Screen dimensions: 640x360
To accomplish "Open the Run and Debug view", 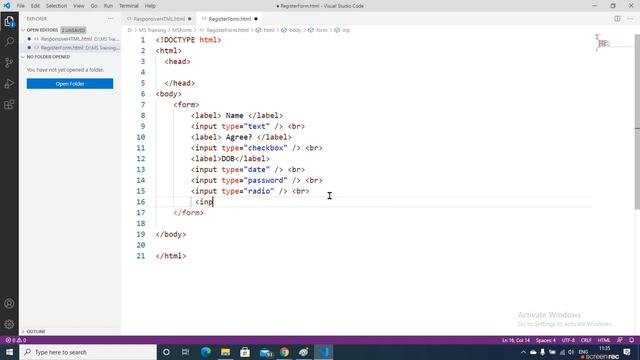I will coord(9,84).
